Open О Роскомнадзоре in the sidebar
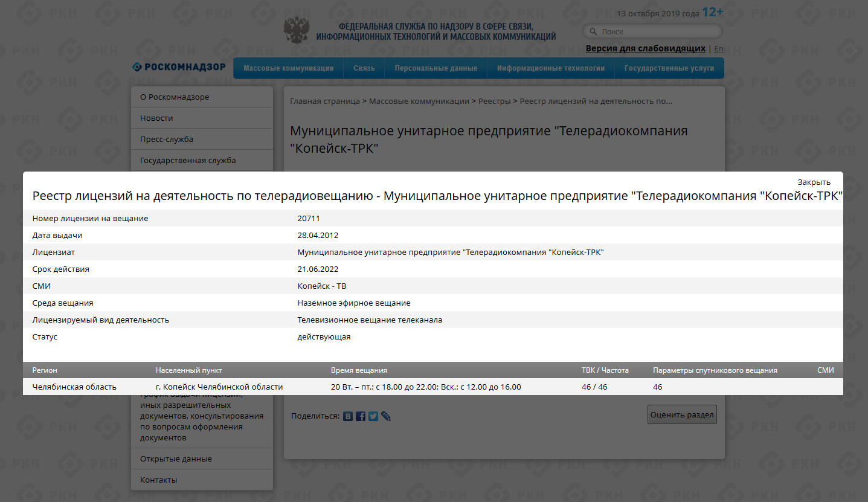The width and height of the screenshot is (868, 502). click(175, 97)
